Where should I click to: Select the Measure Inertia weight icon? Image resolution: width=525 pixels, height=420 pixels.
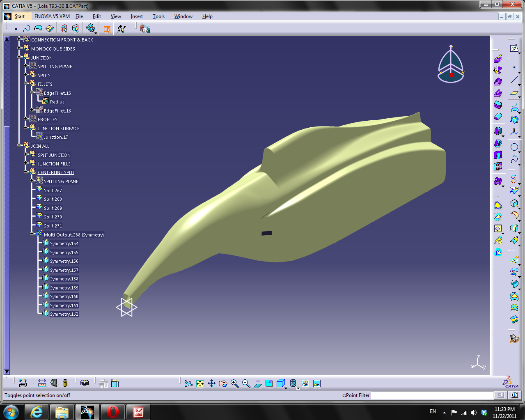[65, 383]
